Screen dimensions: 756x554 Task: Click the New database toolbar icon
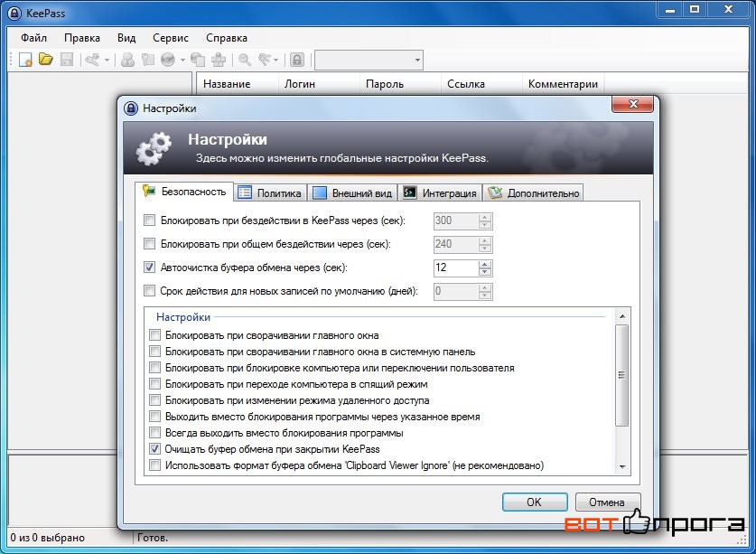point(25,60)
